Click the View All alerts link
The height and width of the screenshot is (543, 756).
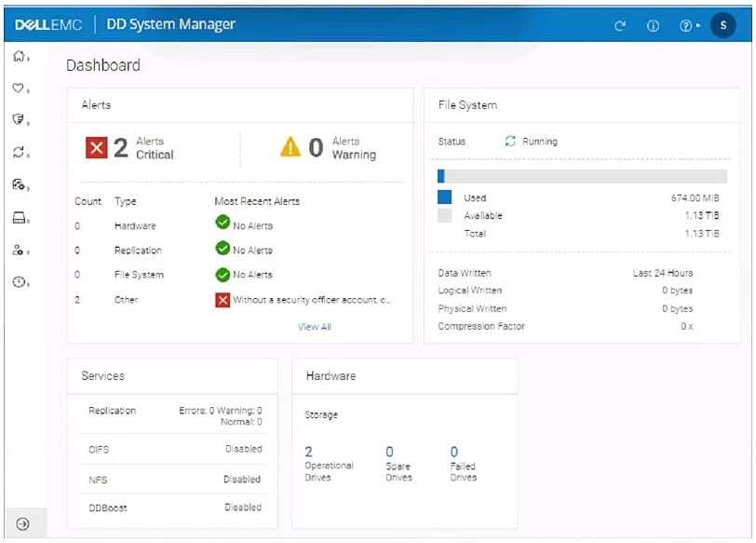(314, 327)
